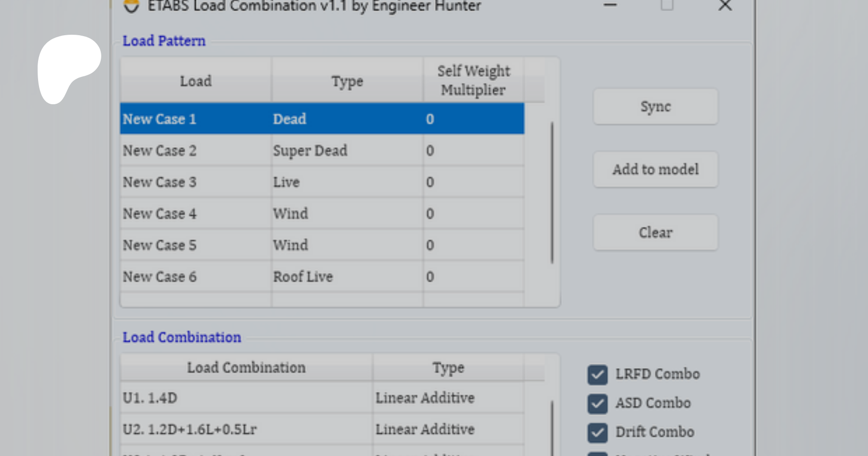
Task: Select the New Case 2 load cell
Action: click(195, 151)
